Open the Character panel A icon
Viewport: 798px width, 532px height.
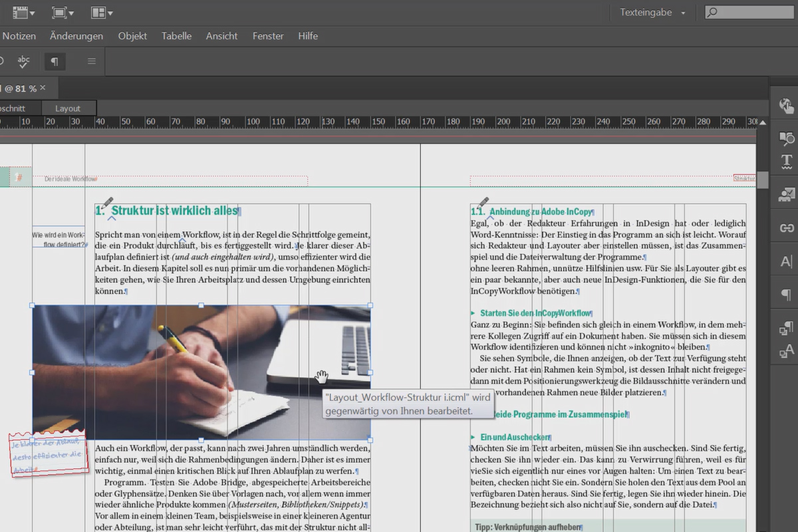pos(786,261)
